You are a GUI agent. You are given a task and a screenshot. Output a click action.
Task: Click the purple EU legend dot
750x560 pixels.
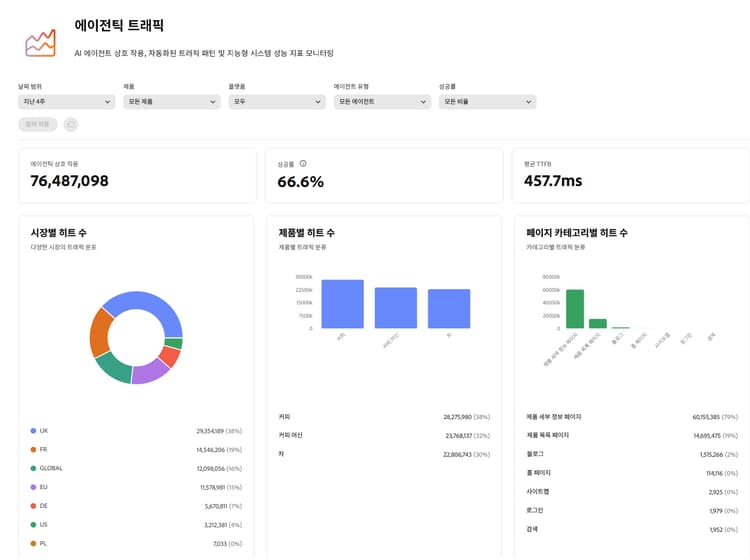33,487
